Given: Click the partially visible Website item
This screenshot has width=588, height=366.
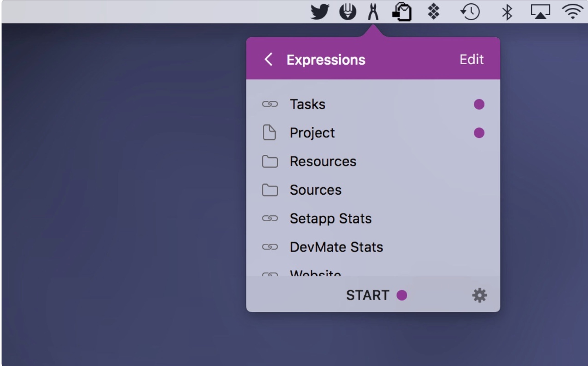Looking at the screenshot, I should pos(315,273).
